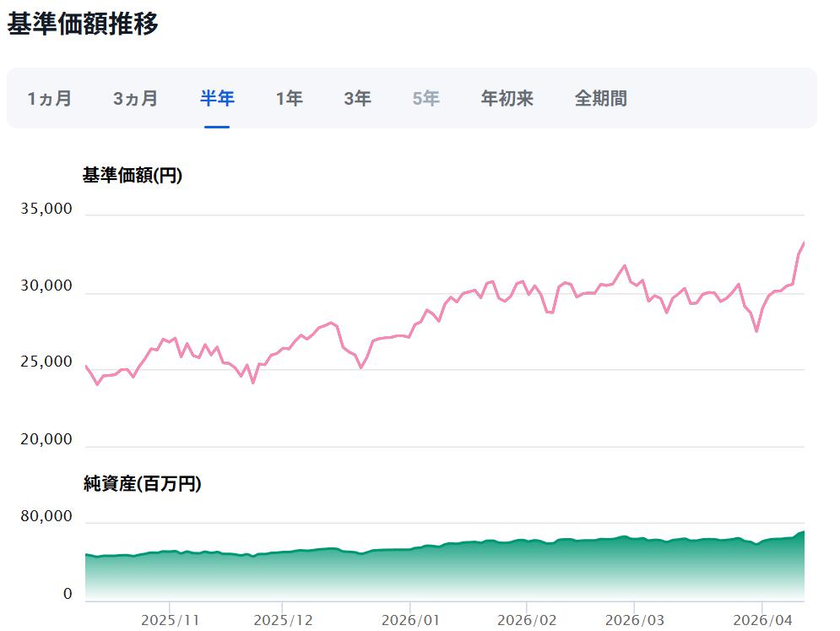The height and width of the screenshot is (631, 840).
Task: Switch to the 3ヵ月 period tab
Action: (x=135, y=99)
